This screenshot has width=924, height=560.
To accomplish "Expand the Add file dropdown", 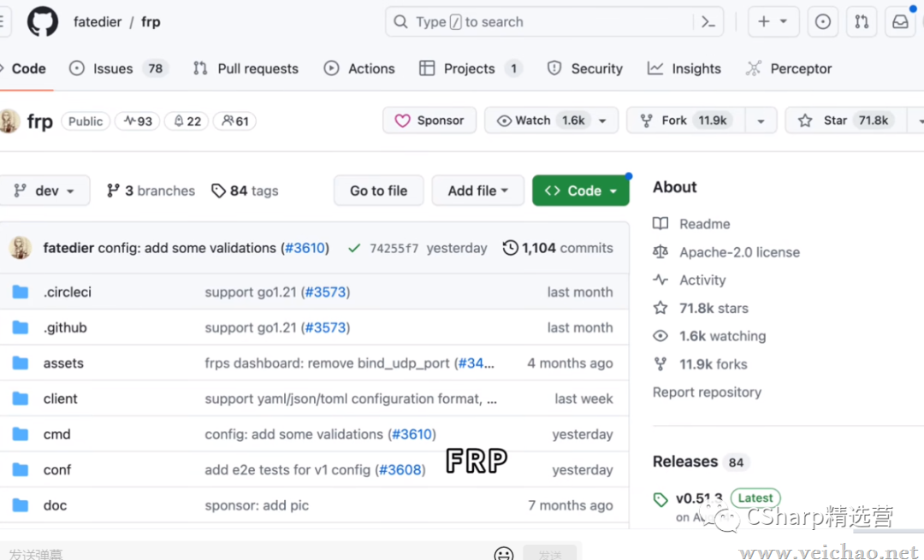I will [478, 191].
